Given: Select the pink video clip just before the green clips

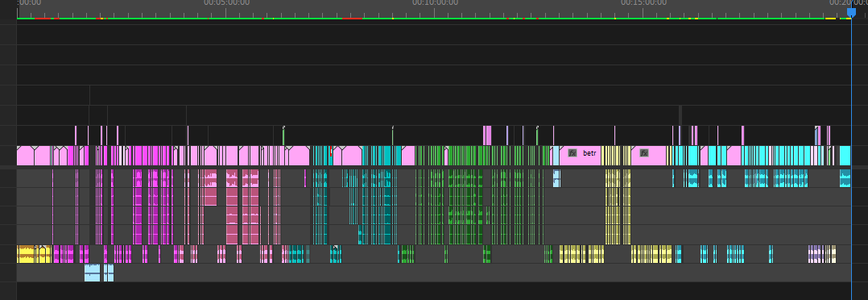Looking at the screenshot, I should coord(408,156).
